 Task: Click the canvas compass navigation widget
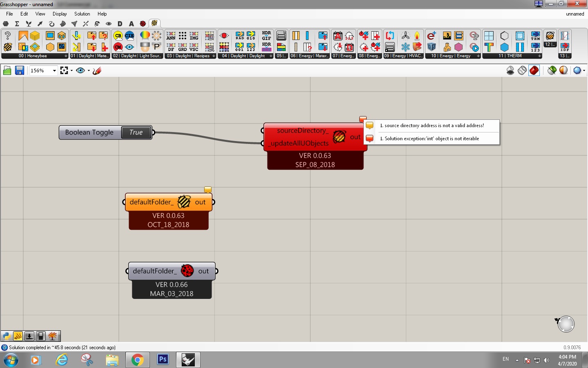[x=566, y=324]
